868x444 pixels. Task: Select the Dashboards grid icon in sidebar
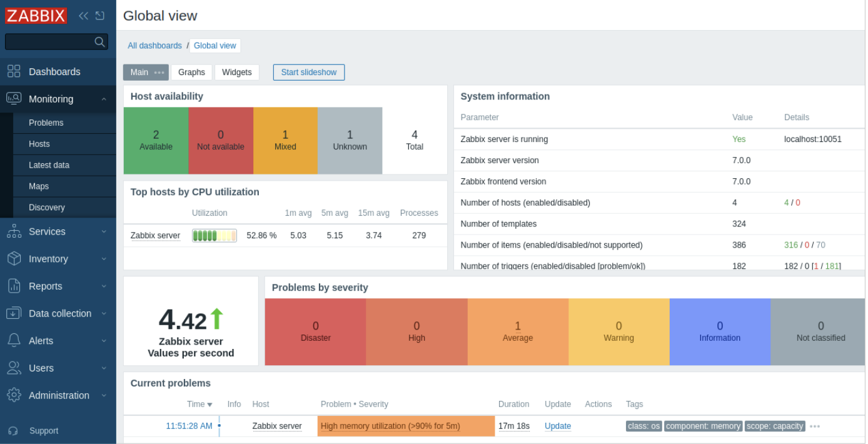pos(14,71)
